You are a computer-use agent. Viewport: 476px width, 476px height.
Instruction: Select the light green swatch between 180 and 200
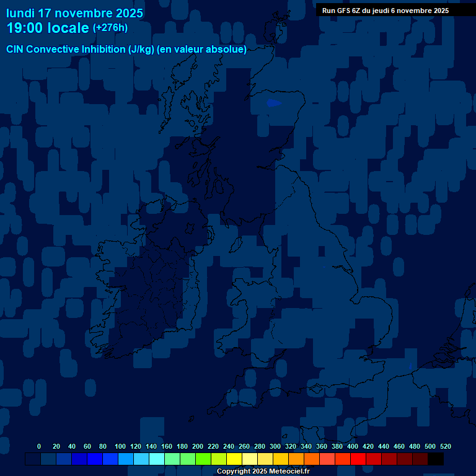tap(188, 459)
